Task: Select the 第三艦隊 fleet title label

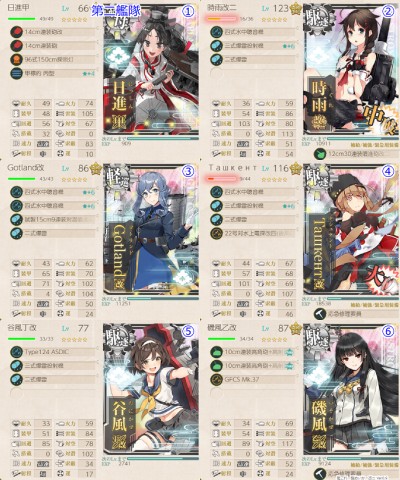Action: (115, 11)
